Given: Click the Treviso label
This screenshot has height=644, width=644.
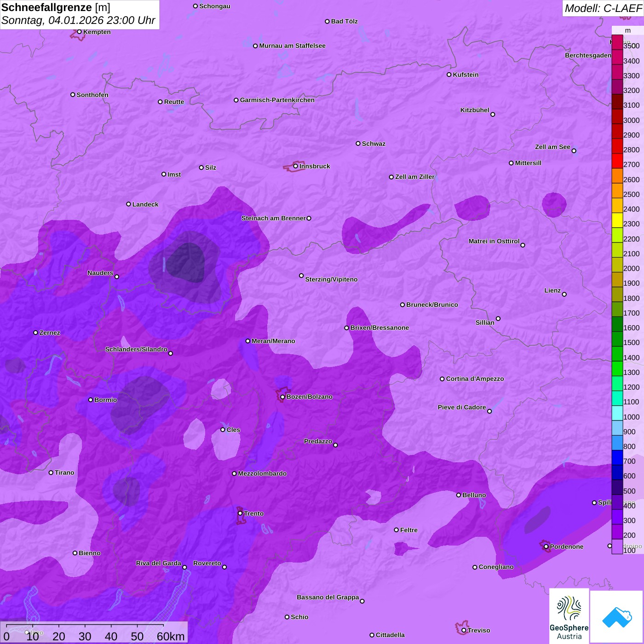Looking at the screenshot, I should coord(479,630).
